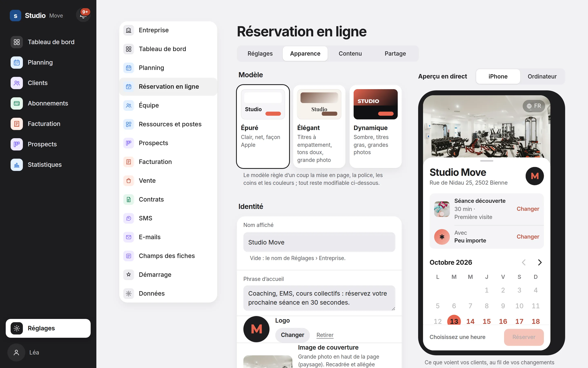Screen dimensions: 588x368
Task: Open the Réglages tab
Action: click(x=260, y=54)
